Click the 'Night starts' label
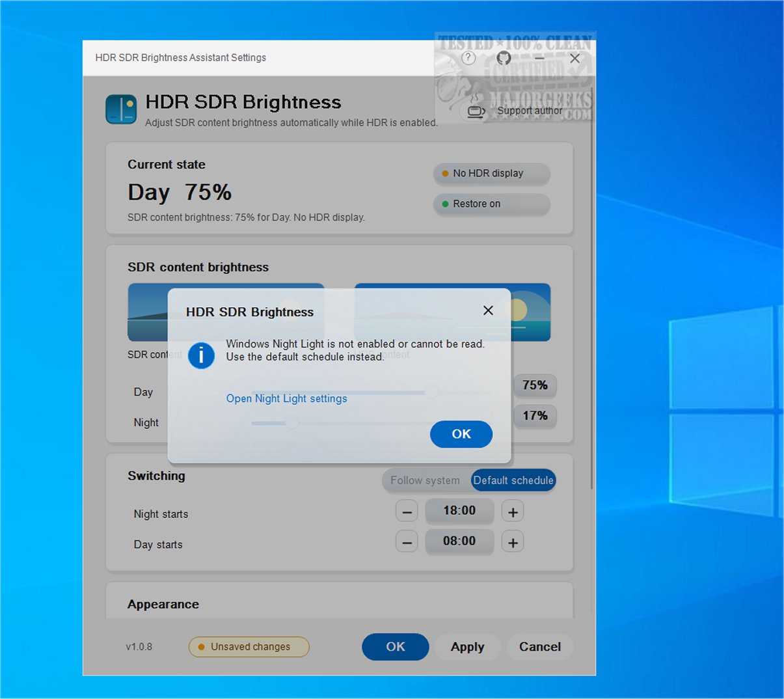The width and height of the screenshot is (784, 699). pyautogui.click(x=161, y=514)
